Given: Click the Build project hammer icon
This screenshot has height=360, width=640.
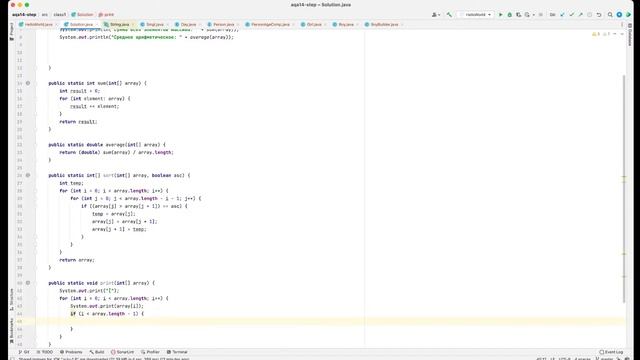Looking at the screenshot, I should pos(449,15).
